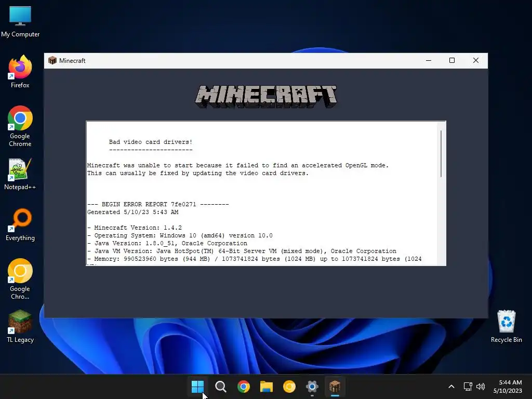Minimize the Minecraft window
Screen dimensions: 532x399
[x=429, y=60]
